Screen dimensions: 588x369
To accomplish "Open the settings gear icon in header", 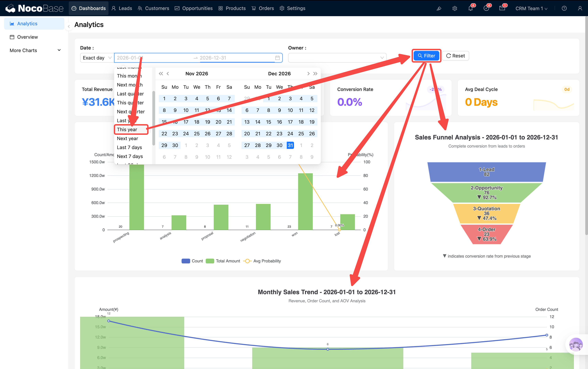I will (x=455, y=8).
